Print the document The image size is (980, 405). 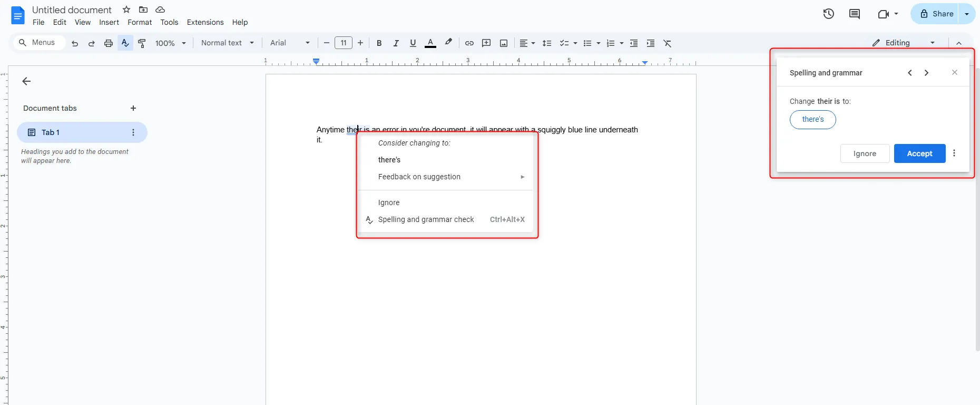[109, 43]
